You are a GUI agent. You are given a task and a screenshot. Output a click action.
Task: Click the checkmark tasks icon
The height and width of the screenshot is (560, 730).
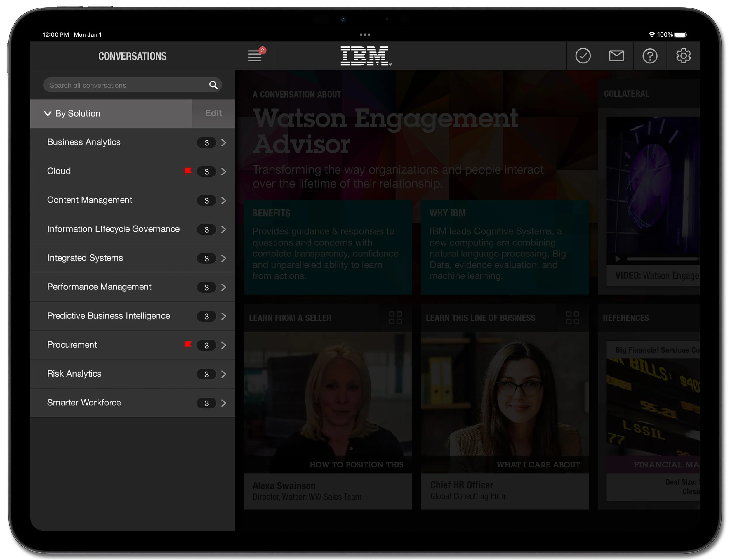(x=583, y=56)
